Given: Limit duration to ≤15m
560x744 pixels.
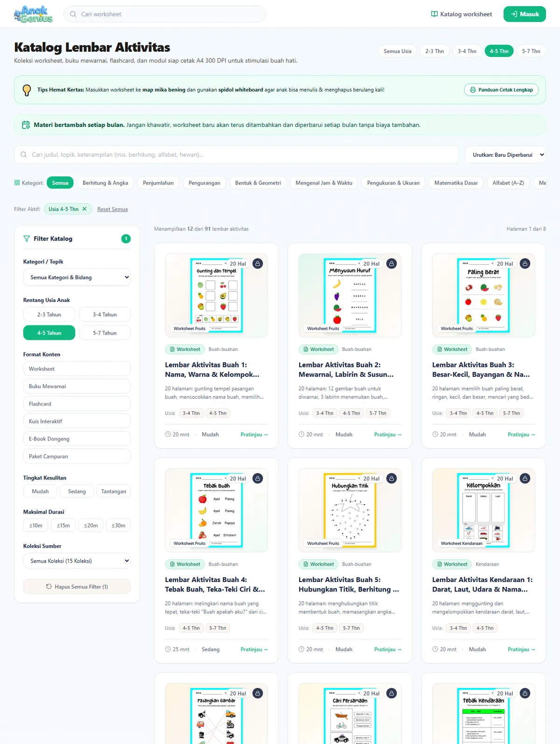Looking at the screenshot, I should tap(63, 526).
